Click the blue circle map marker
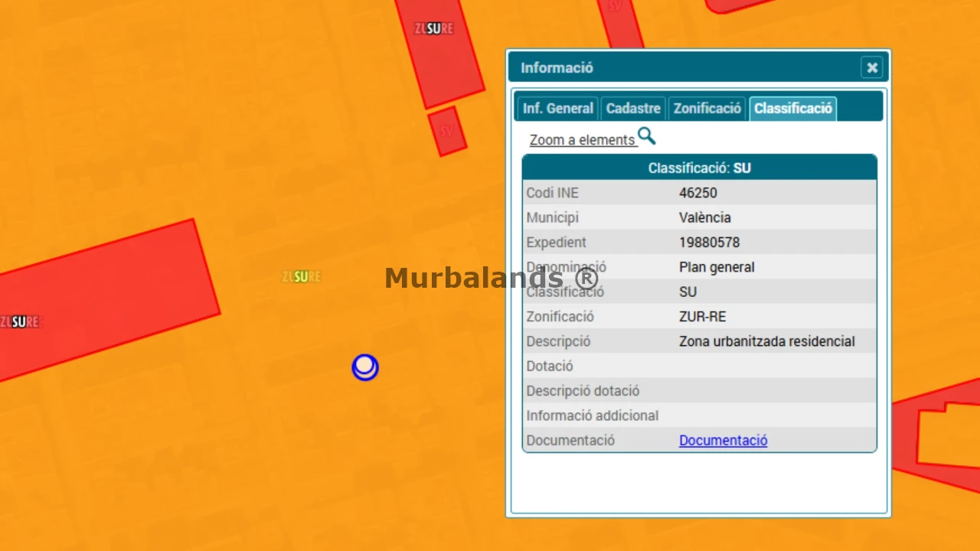This screenshot has height=551, width=980. coord(365,368)
